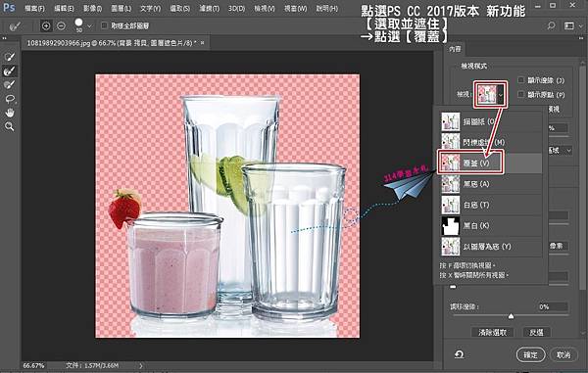Toggle 取樣全部圖層 sample all layers checkbox
Image resolution: width=588 pixels, height=373 pixels.
click(104, 25)
